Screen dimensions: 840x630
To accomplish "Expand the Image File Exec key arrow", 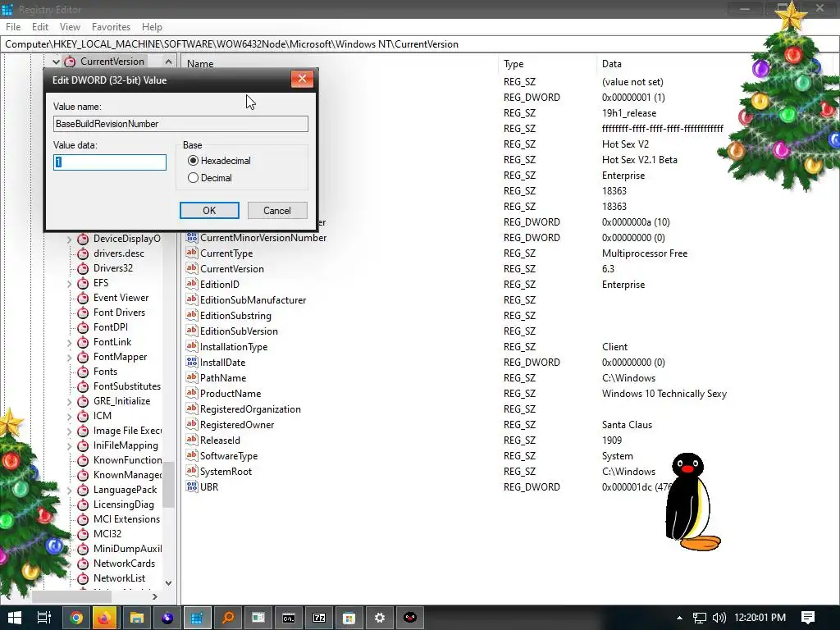I will [69, 431].
